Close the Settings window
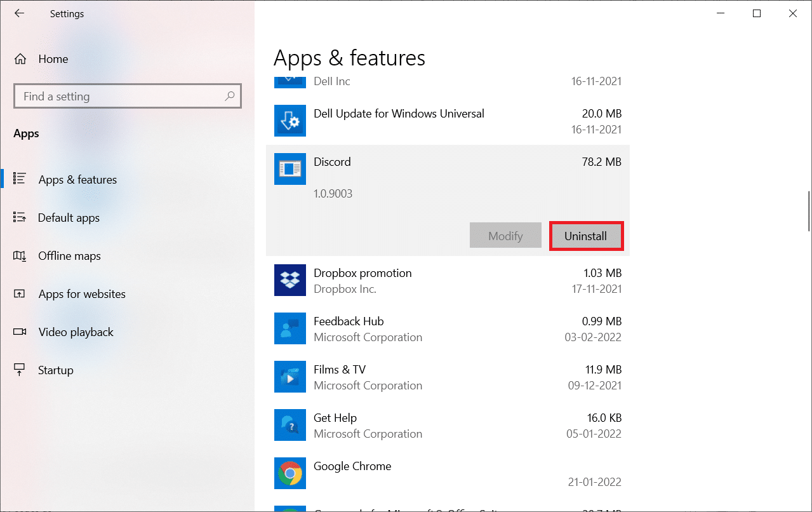This screenshot has width=812, height=512. click(x=793, y=13)
